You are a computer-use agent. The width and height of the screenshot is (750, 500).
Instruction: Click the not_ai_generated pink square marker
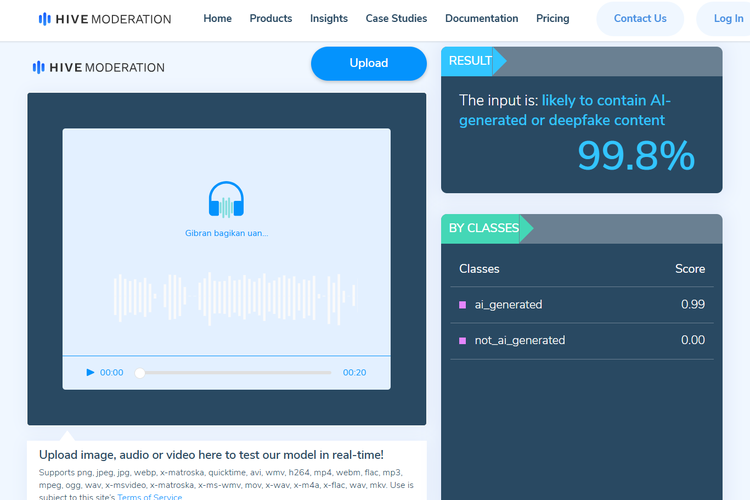coord(462,341)
